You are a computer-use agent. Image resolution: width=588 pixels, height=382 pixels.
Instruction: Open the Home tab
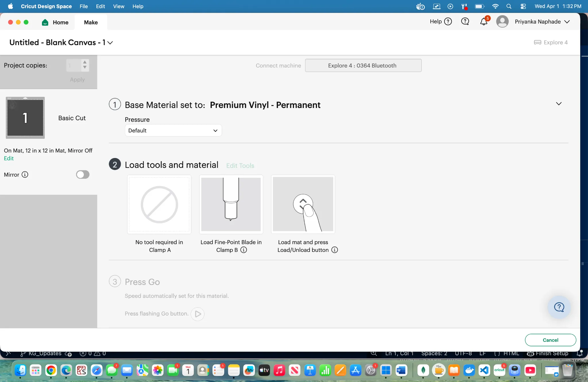point(55,22)
